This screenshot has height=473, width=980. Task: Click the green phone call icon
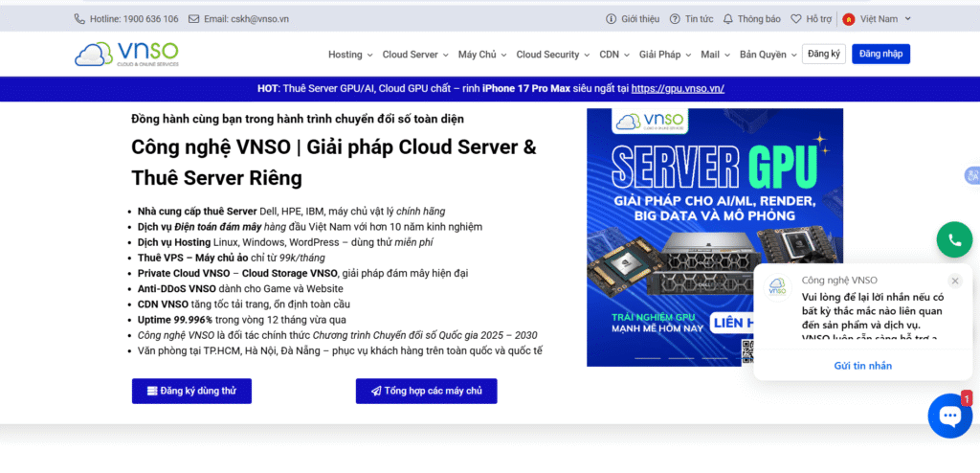pyautogui.click(x=954, y=239)
